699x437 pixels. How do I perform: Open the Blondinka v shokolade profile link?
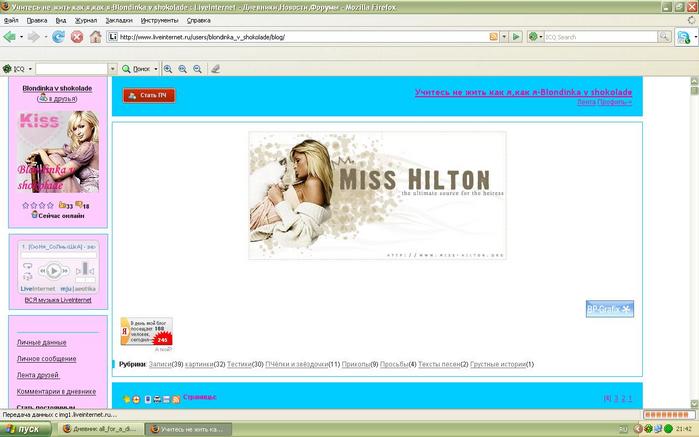pos(57,88)
